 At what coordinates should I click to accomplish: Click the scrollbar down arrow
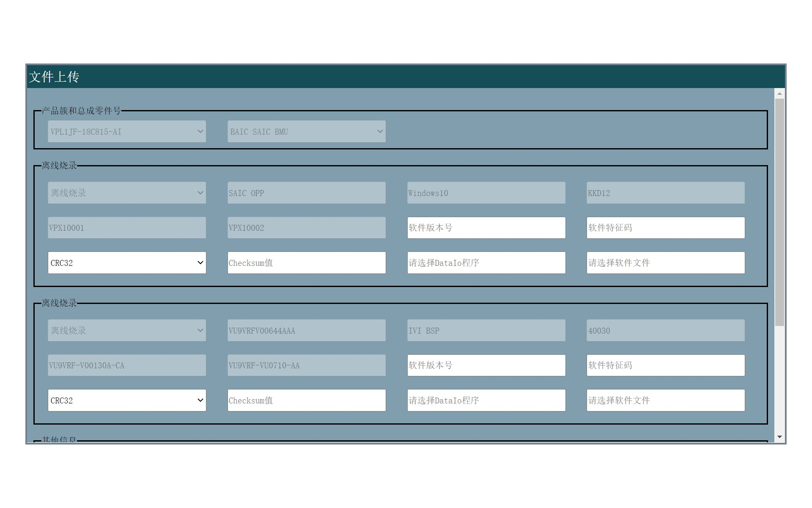pyautogui.click(x=779, y=437)
